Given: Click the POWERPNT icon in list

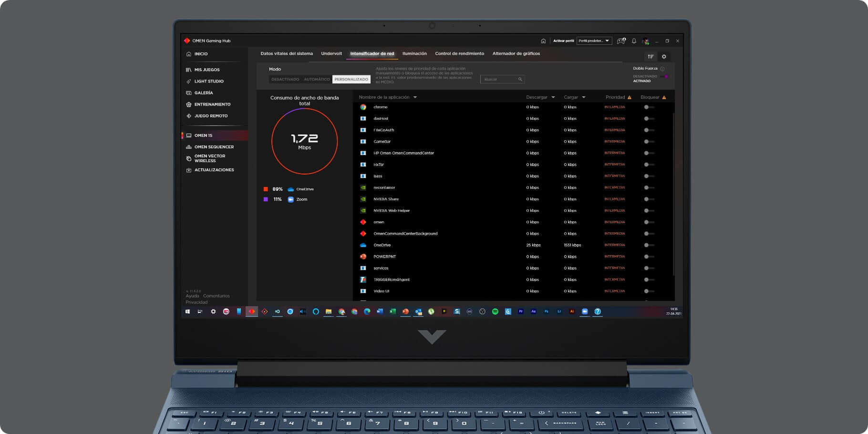Looking at the screenshot, I should tap(363, 257).
